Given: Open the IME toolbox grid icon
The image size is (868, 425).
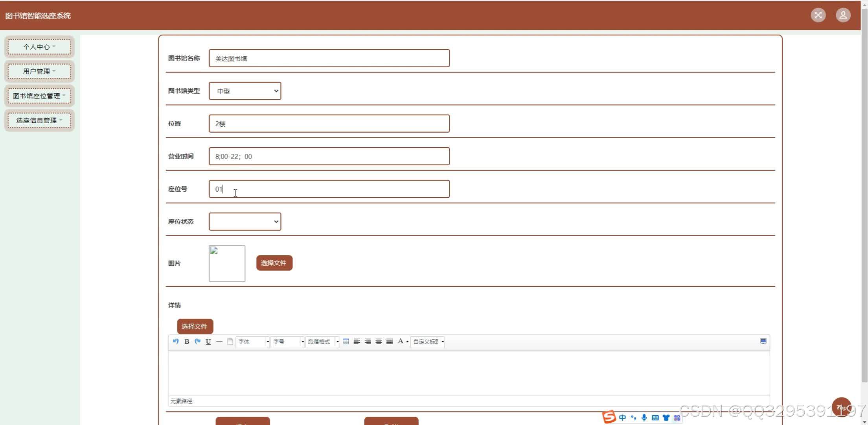Looking at the screenshot, I should point(677,418).
